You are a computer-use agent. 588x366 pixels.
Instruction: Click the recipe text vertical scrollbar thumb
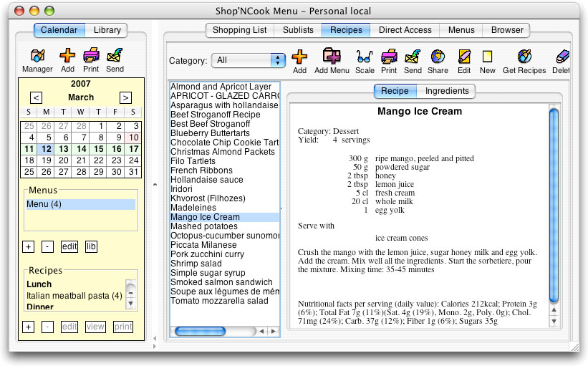(554, 205)
